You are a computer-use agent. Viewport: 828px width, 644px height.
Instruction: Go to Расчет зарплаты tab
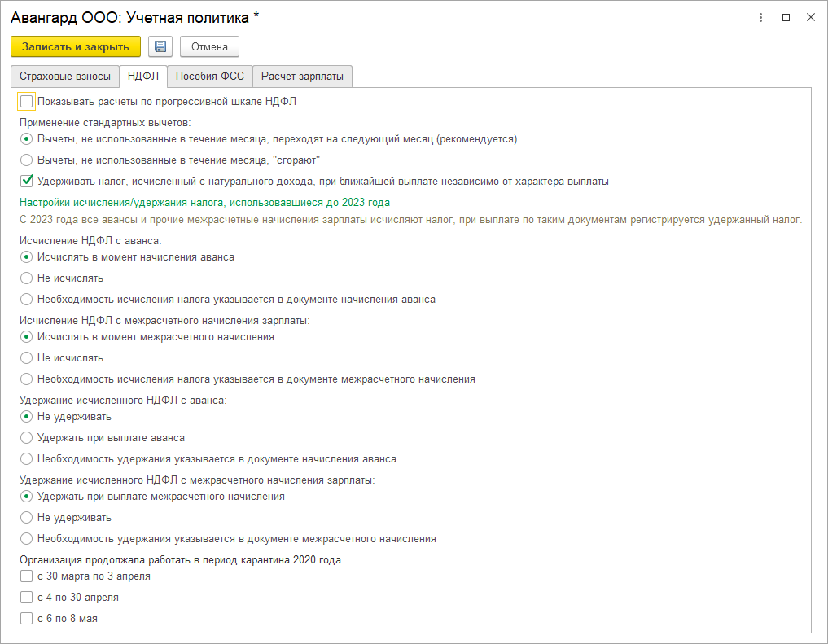tap(303, 77)
